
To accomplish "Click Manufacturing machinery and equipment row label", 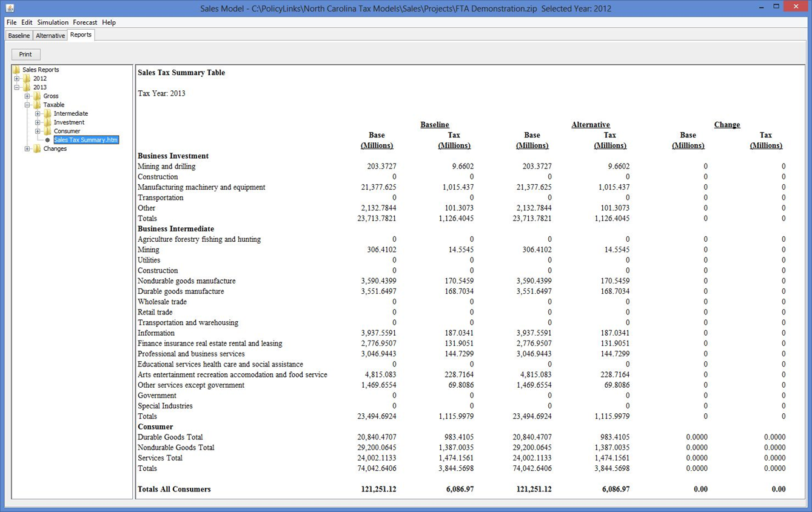I will (201, 187).
